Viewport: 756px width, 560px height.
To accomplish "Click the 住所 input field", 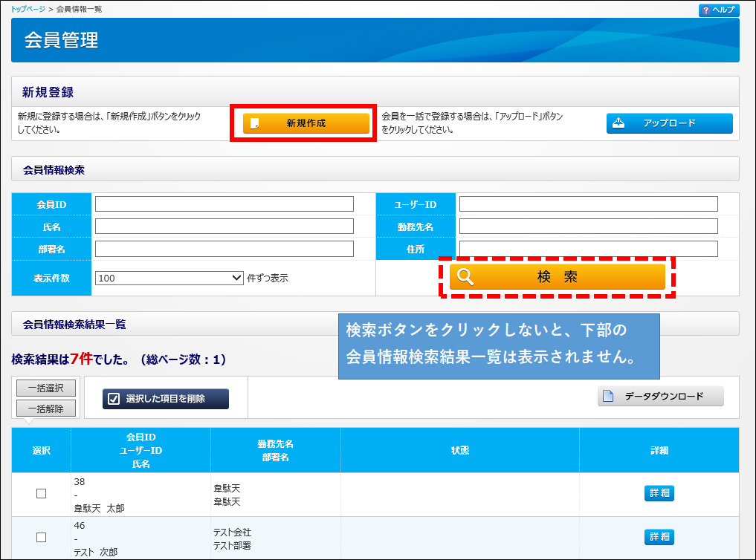I will (588, 249).
